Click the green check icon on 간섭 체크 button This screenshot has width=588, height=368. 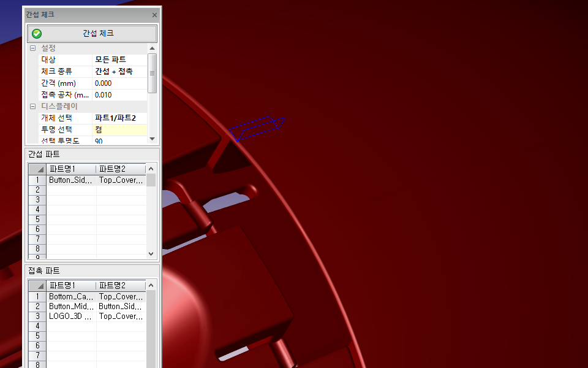[37, 34]
